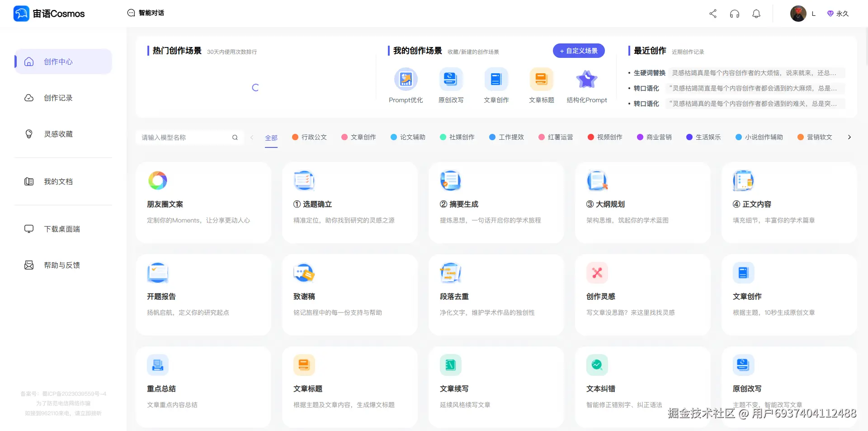The image size is (868, 431).
Task: Select the 工作提效 category tab
Action: click(507, 137)
